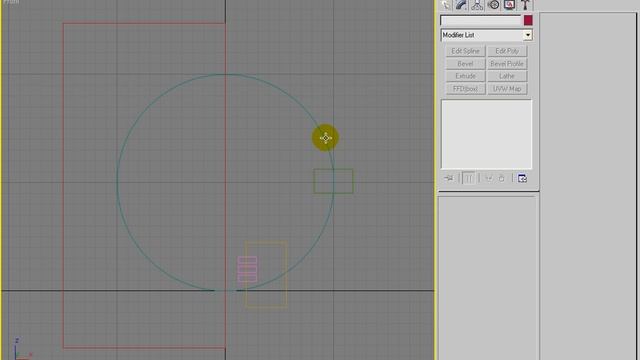Click Remove Modifier trash icon
This screenshot has width=640, height=360.
tap(502, 178)
